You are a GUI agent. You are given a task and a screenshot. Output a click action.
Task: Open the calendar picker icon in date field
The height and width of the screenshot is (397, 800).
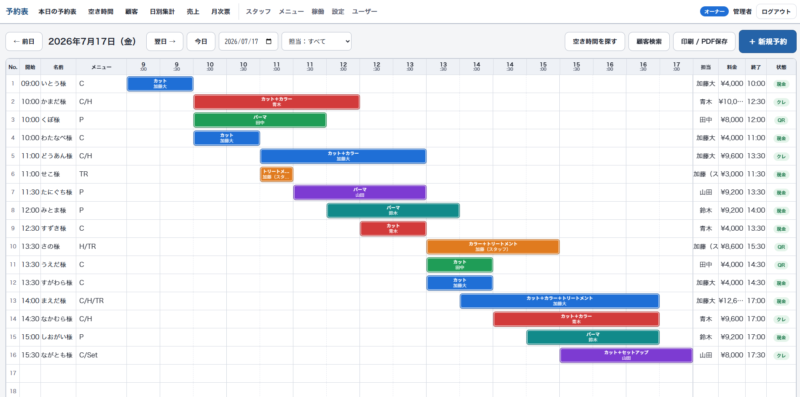tap(269, 41)
